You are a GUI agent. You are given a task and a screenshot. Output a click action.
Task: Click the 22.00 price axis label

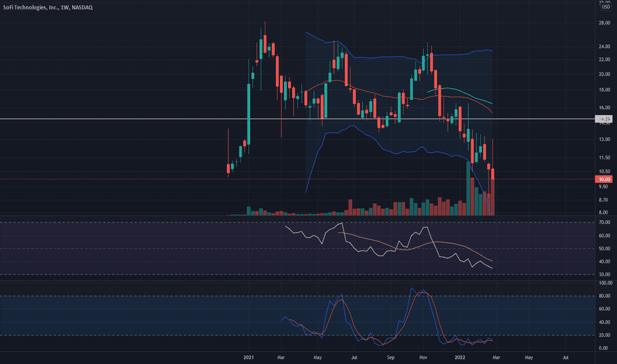[x=604, y=60]
